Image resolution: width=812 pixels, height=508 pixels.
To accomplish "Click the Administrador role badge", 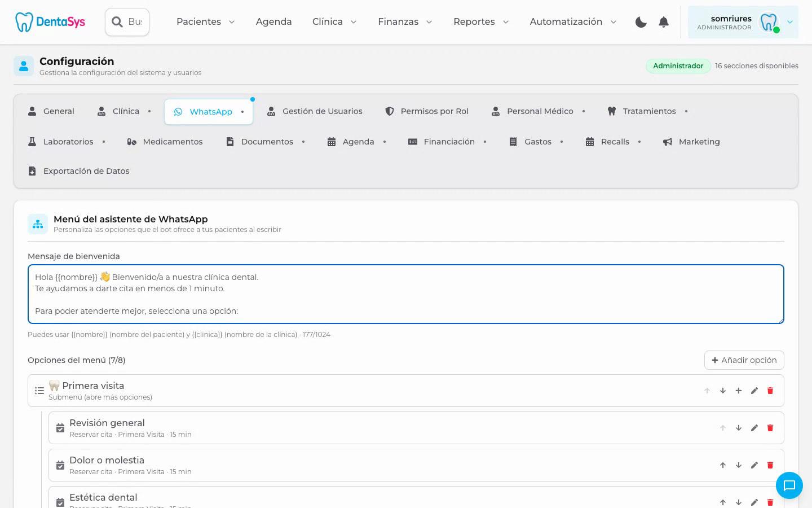I will click(678, 66).
